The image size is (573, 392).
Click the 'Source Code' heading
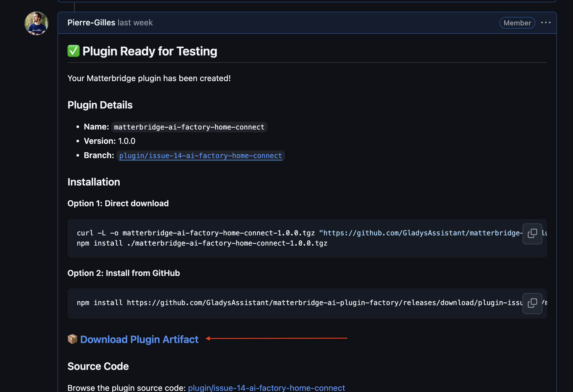(98, 366)
